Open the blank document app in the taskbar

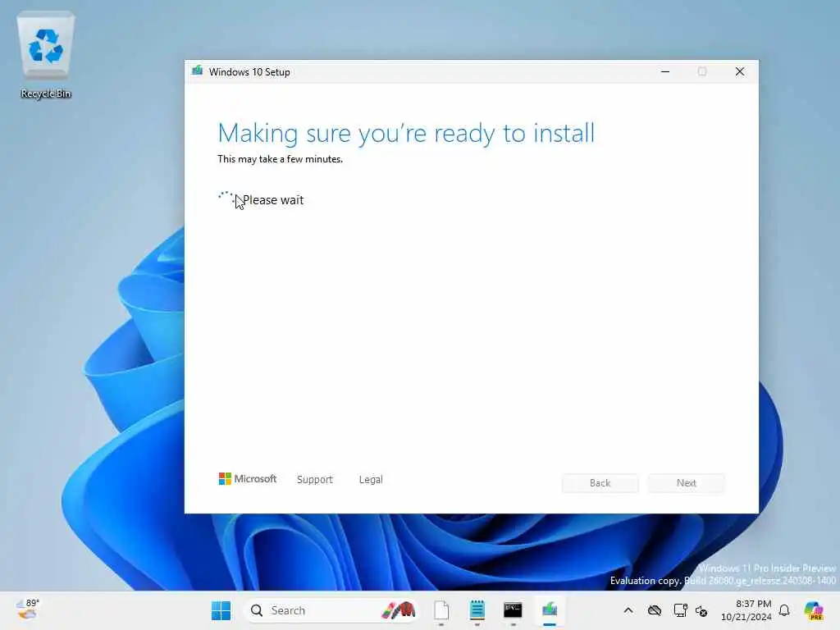click(x=441, y=610)
